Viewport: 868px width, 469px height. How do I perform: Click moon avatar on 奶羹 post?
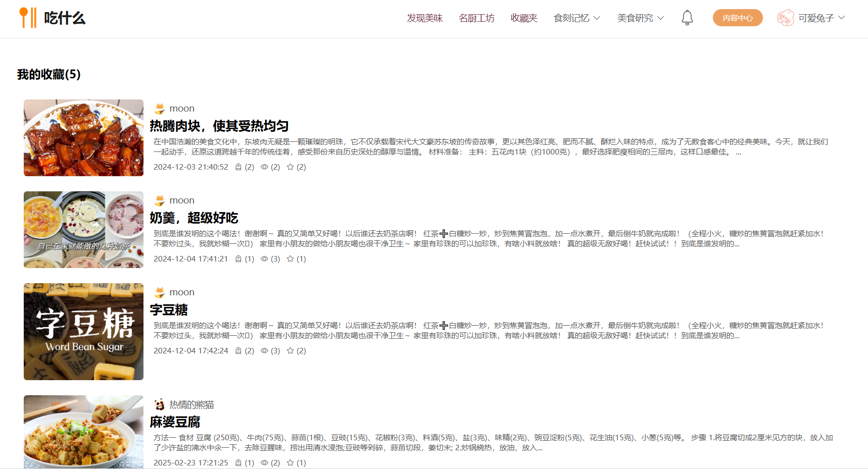(x=160, y=200)
